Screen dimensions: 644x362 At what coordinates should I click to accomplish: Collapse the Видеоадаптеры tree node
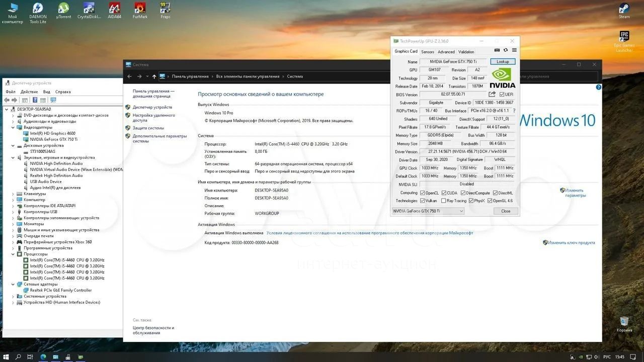[13, 127]
